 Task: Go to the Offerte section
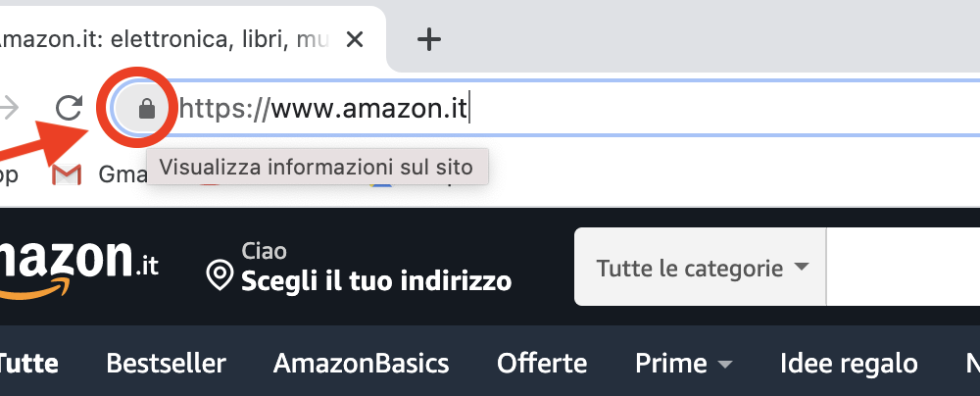[542, 363]
